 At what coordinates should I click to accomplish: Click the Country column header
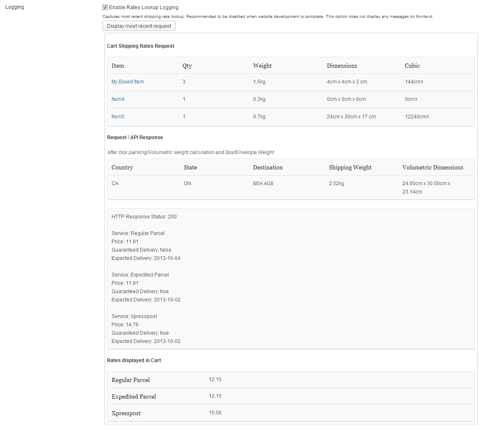click(122, 167)
